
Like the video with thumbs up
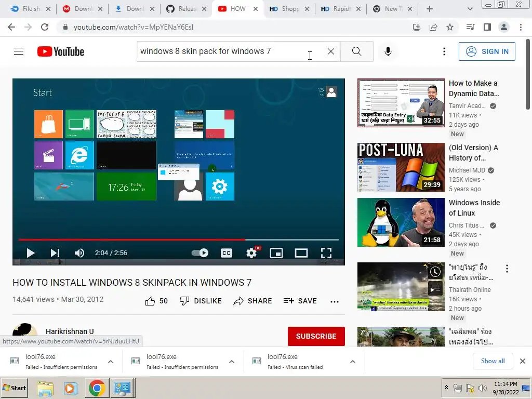[x=156, y=301]
